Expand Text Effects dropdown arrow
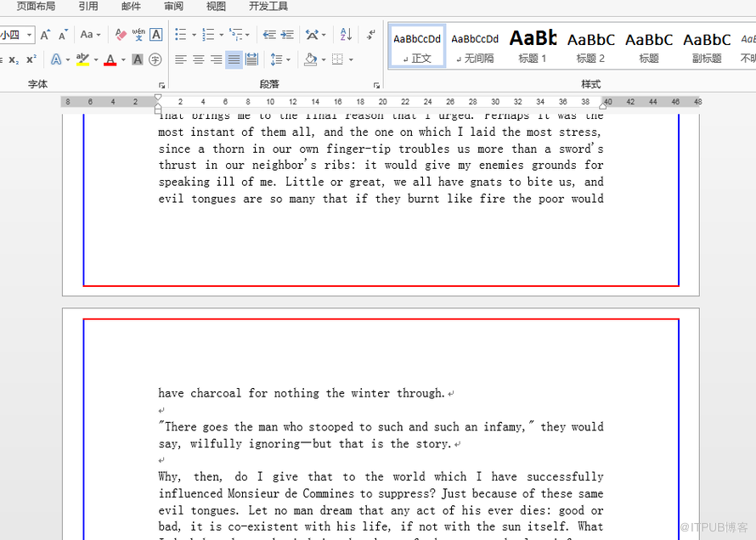Image resolution: width=756 pixels, height=540 pixels. coord(68,59)
